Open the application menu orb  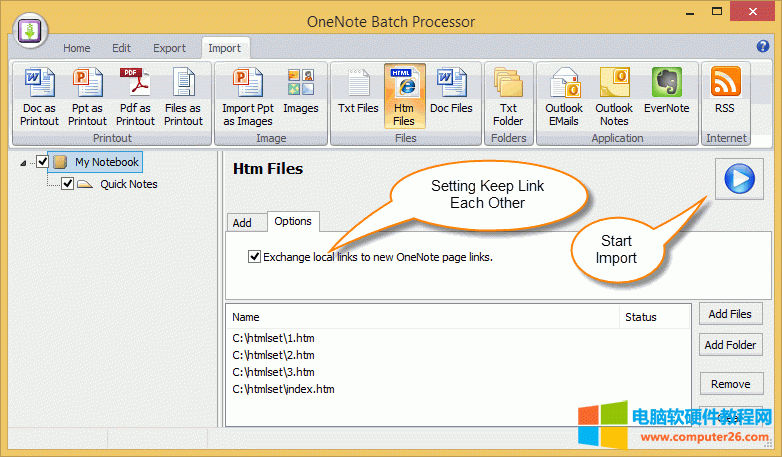pyautogui.click(x=30, y=31)
